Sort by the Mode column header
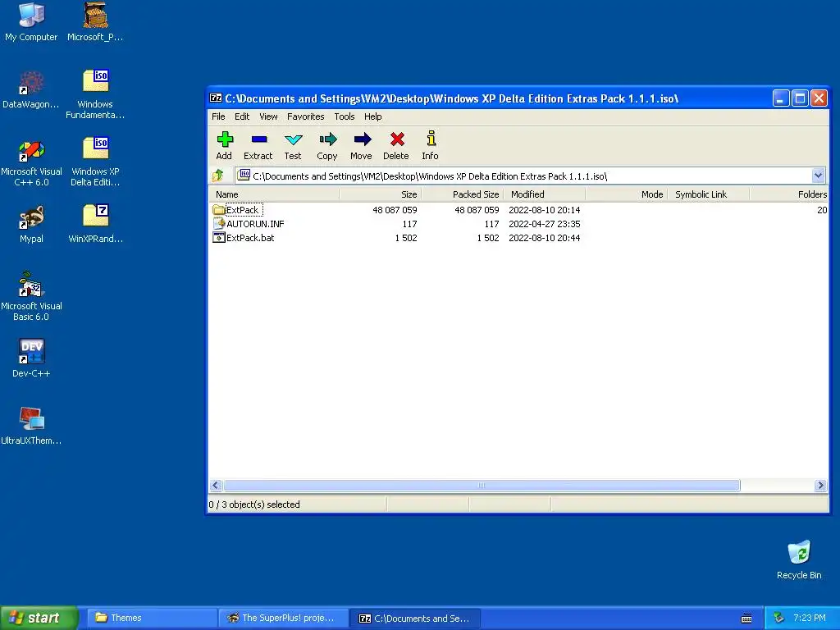 pyautogui.click(x=626, y=194)
